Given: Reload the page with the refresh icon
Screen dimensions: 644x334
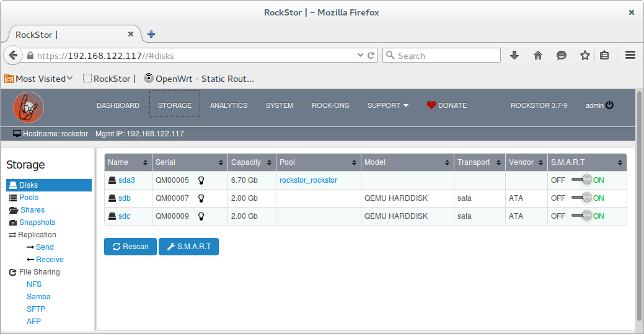Looking at the screenshot, I should pyautogui.click(x=371, y=56).
